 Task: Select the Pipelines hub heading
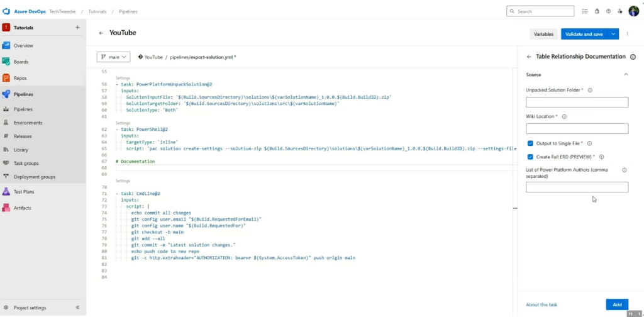click(23, 94)
